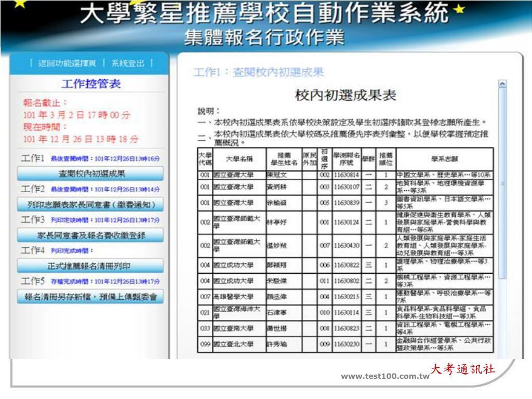Click 中國文學系、歷史學系…等10系 department cell
The image size is (532, 399).
445,175
